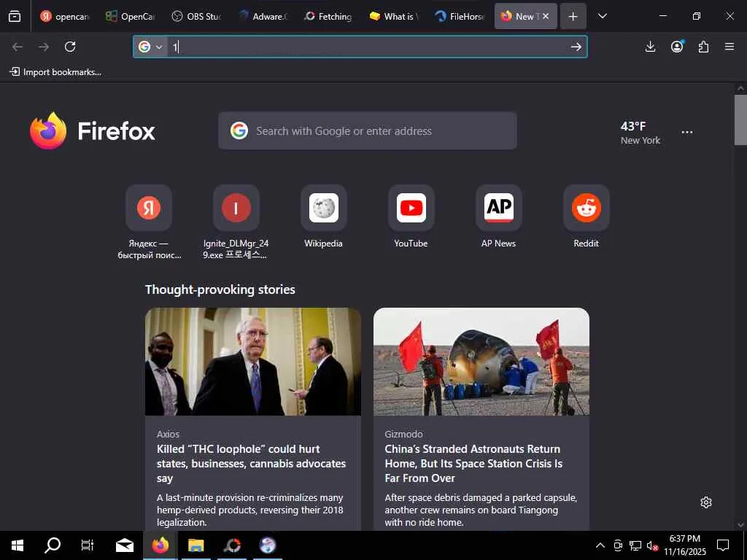Switch to the OpenCar tab
The width and height of the screenshot is (747, 560).
click(130, 17)
